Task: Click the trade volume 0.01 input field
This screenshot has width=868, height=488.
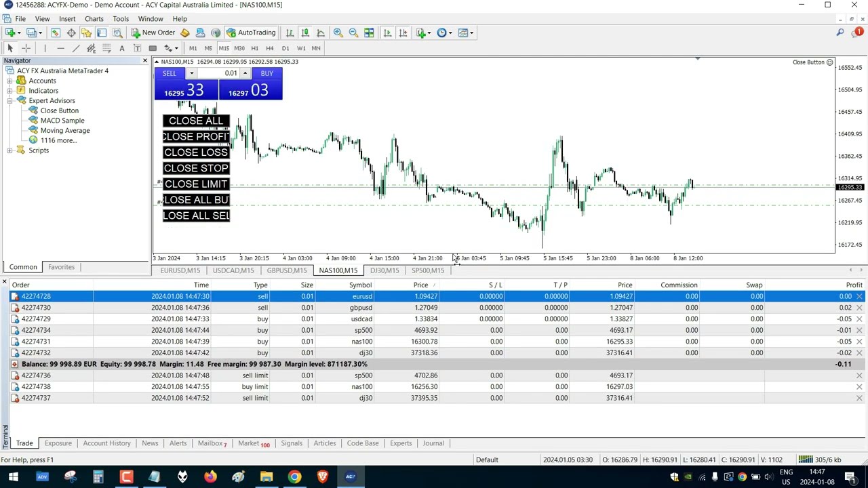Action: pyautogui.click(x=219, y=73)
